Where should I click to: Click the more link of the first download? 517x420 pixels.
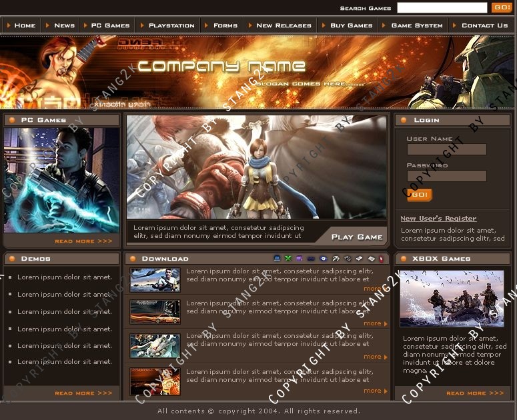click(375, 289)
